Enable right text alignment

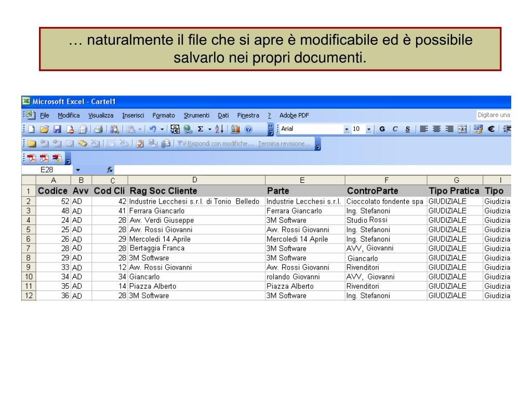click(x=449, y=129)
